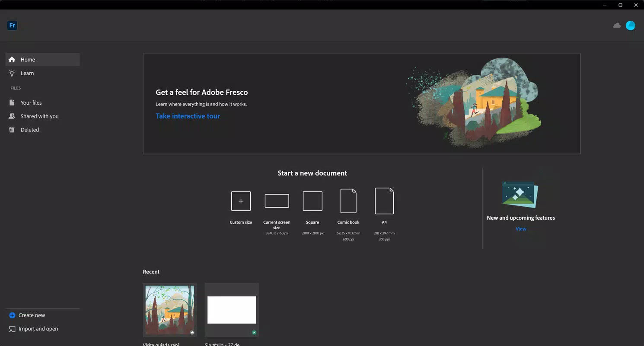Click the 'A4' preset label

pos(384,222)
